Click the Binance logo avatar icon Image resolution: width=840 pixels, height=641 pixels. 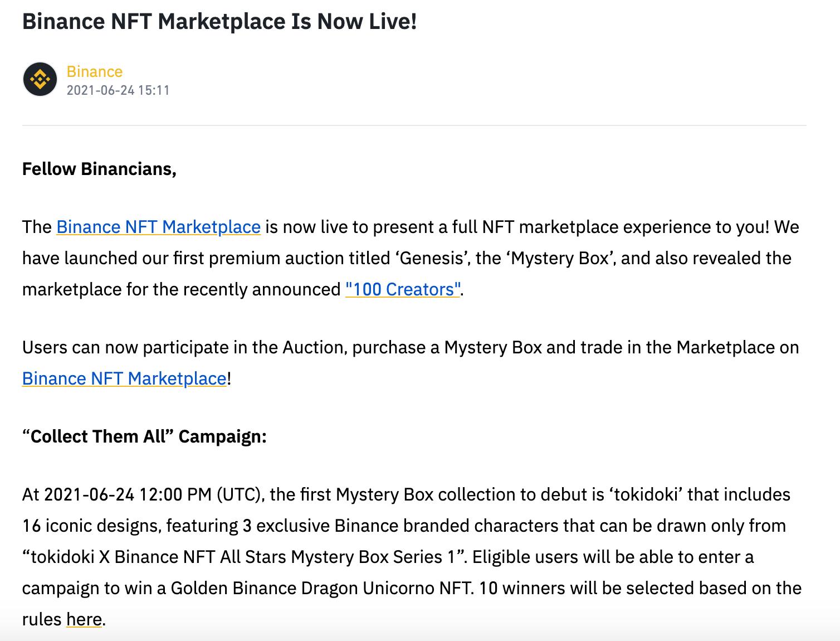[x=40, y=80]
